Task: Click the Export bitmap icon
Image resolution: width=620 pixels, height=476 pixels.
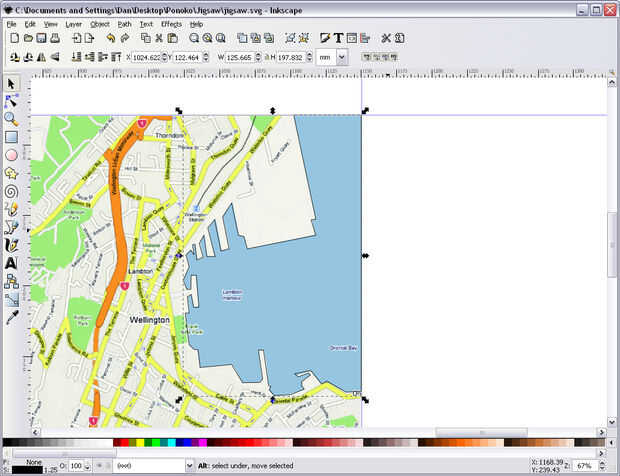Action: click(x=90, y=38)
